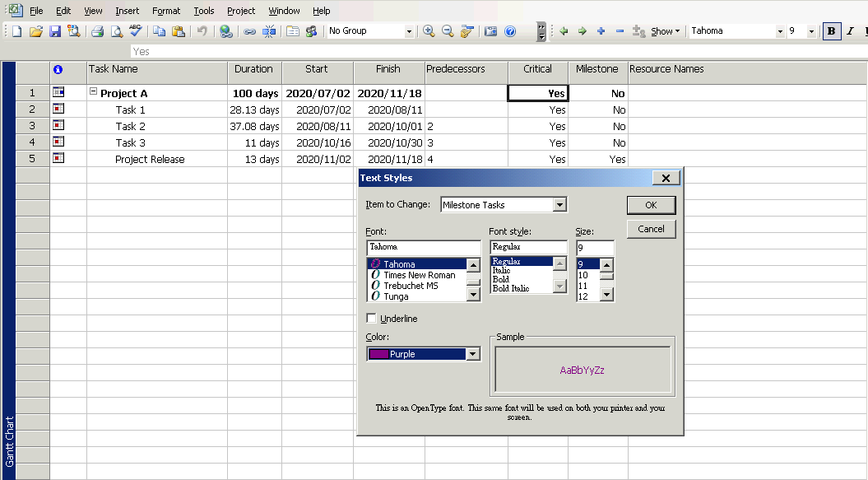The image size is (868, 480).
Task: Open a file with the Open folder icon
Action: (x=35, y=31)
